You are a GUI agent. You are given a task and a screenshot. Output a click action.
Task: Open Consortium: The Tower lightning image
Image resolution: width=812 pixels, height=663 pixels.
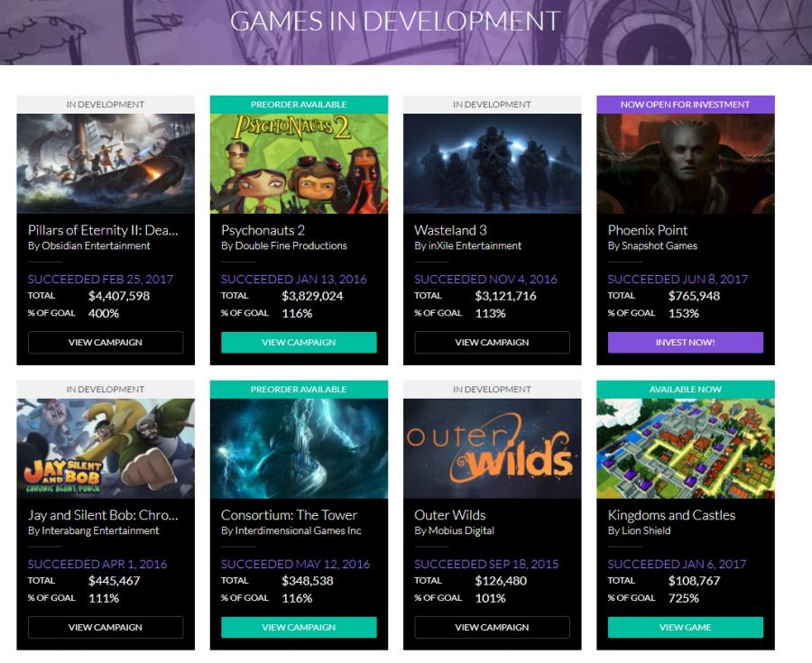click(x=299, y=448)
